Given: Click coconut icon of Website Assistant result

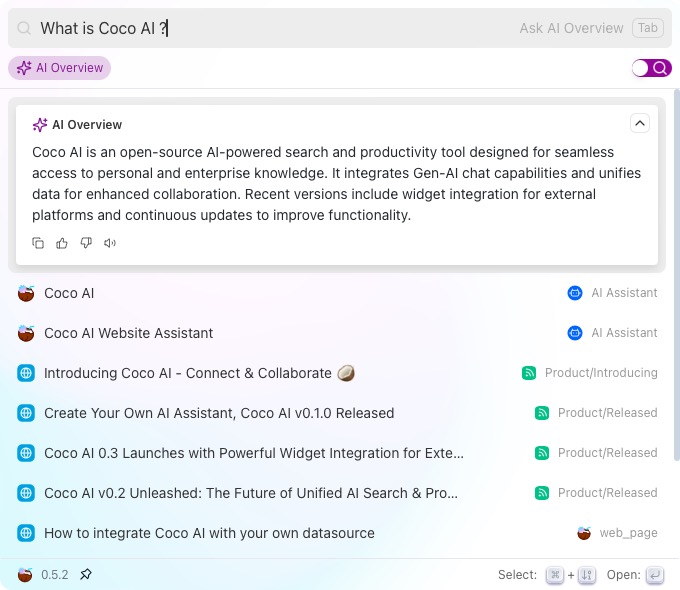Looking at the screenshot, I should (x=26, y=333).
